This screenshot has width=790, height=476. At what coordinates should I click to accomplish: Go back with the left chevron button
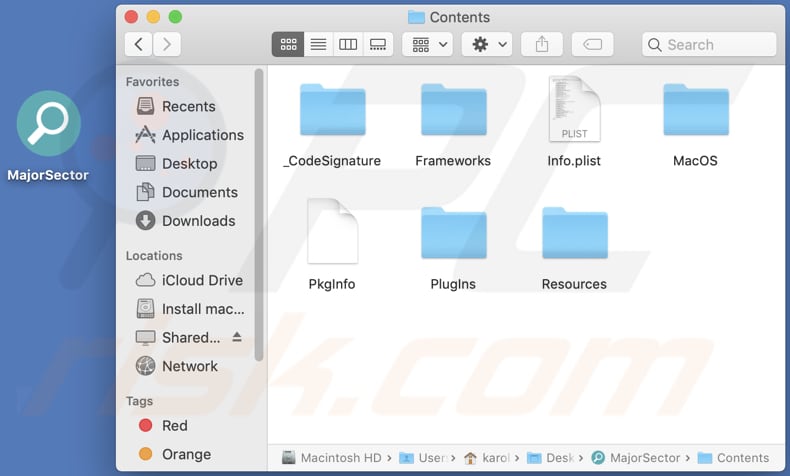point(139,45)
